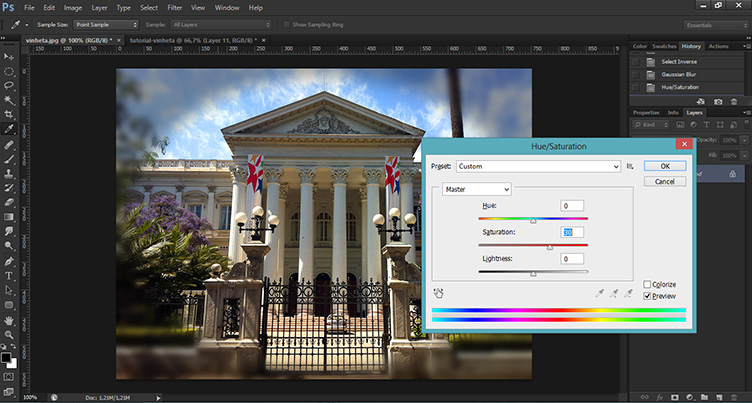Toggle the Show Sampling Ring checkbox
The width and height of the screenshot is (752, 403).
(x=286, y=24)
